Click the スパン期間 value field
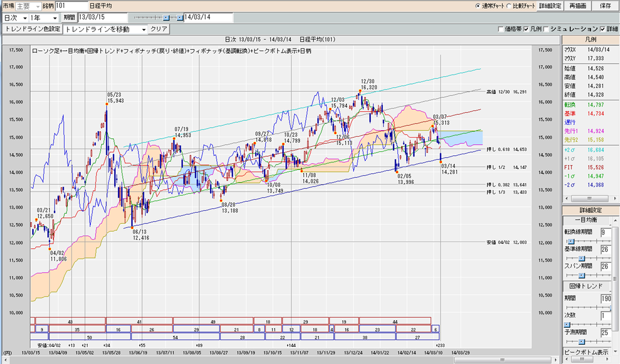The width and height of the screenshot is (620, 364). click(606, 266)
